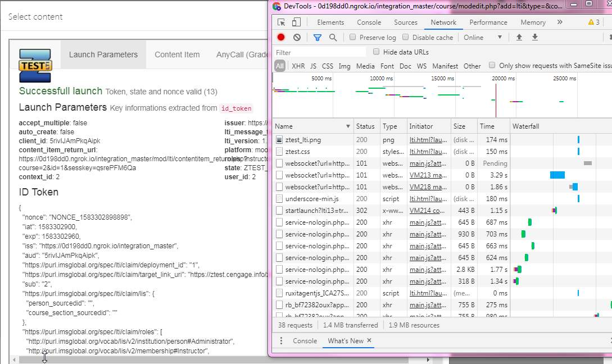
Task: Select the Content Item tab
Action: [177, 54]
